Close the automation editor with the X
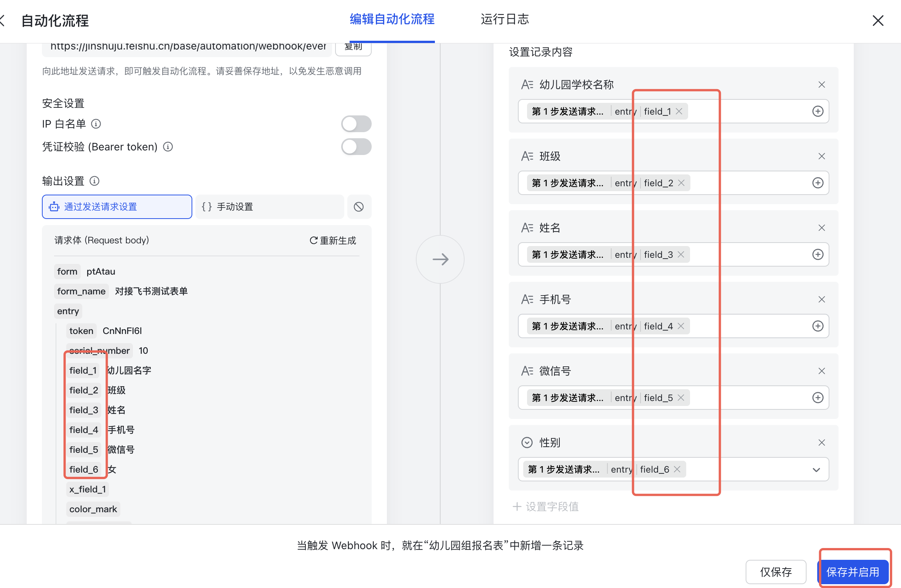The width and height of the screenshot is (901, 588). (878, 21)
